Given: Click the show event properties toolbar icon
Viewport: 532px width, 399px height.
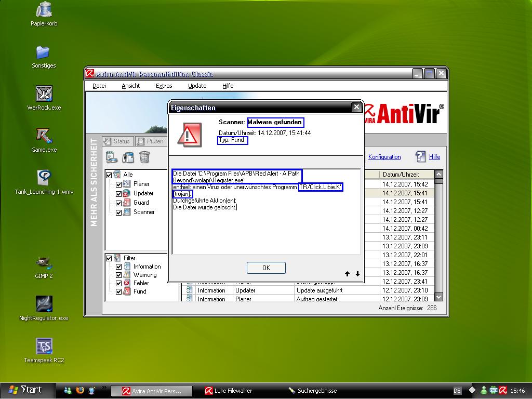Looking at the screenshot, I should 111,157.
